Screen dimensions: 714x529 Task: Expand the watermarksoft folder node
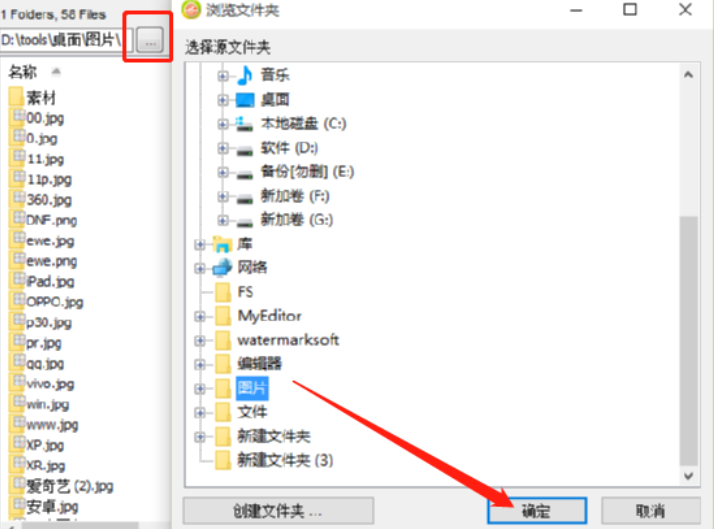(199, 340)
